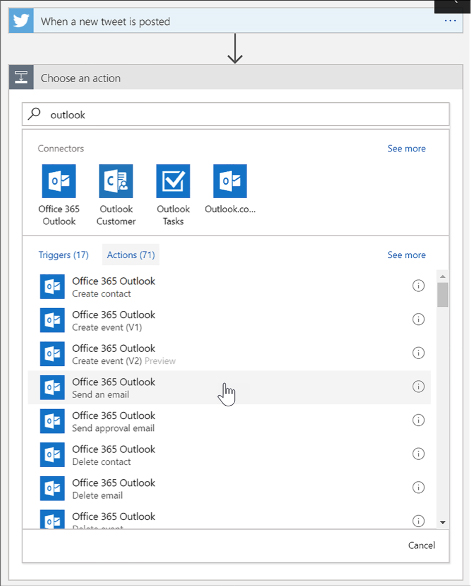Show info for Send approval email action
471x586 pixels.
pyautogui.click(x=418, y=420)
